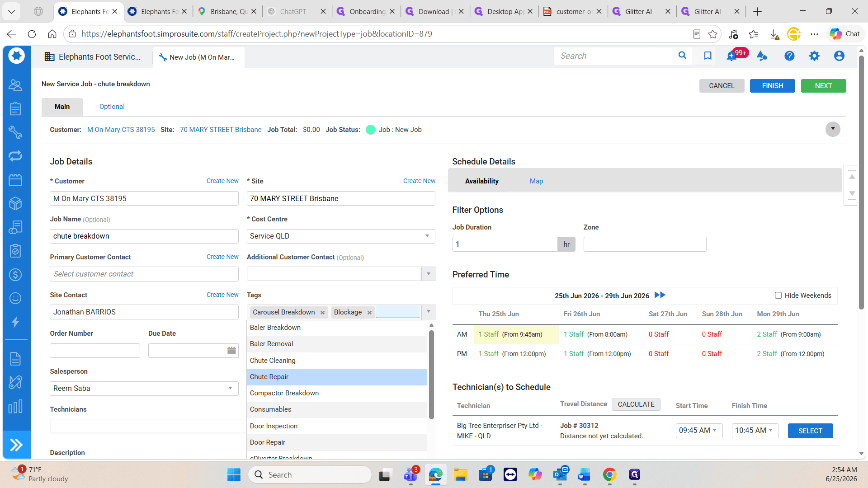This screenshot has height=488, width=868.
Task: Open the Schedule calendar sidebar icon
Action: pos(15,180)
